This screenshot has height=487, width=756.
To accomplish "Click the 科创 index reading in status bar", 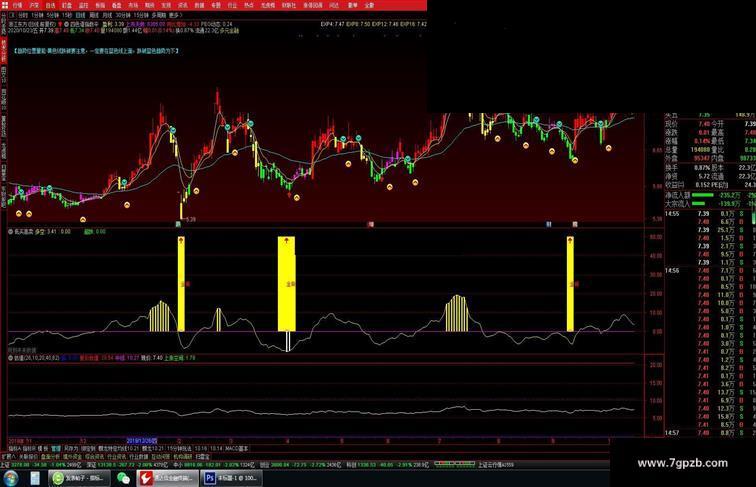I will (x=387, y=465).
